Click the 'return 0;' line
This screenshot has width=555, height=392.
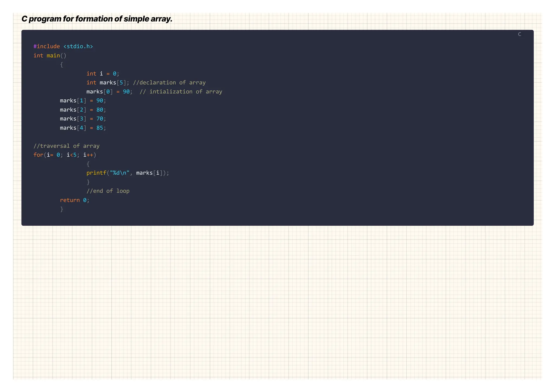point(75,200)
